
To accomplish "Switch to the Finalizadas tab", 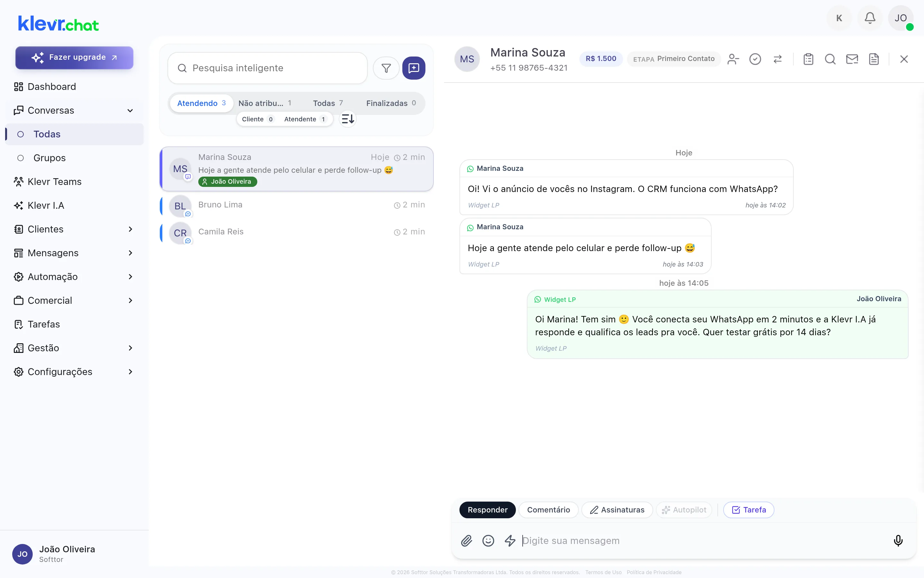I will tap(391, 103).
